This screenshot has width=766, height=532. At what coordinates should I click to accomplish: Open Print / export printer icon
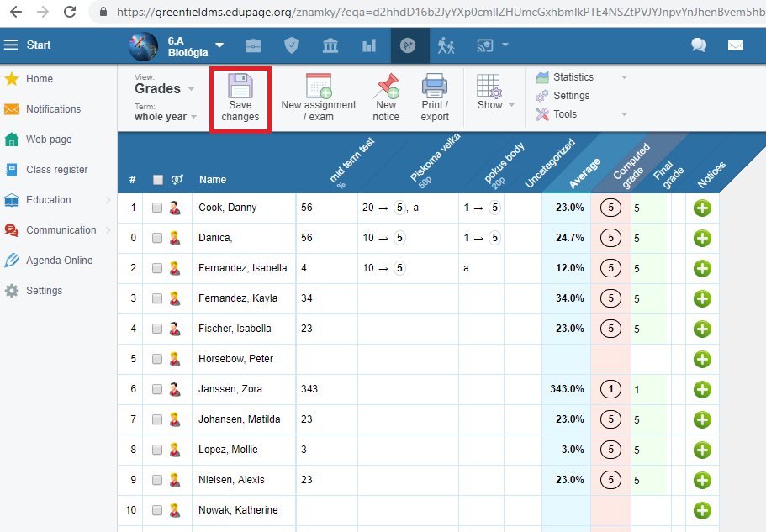coord(435,87)
